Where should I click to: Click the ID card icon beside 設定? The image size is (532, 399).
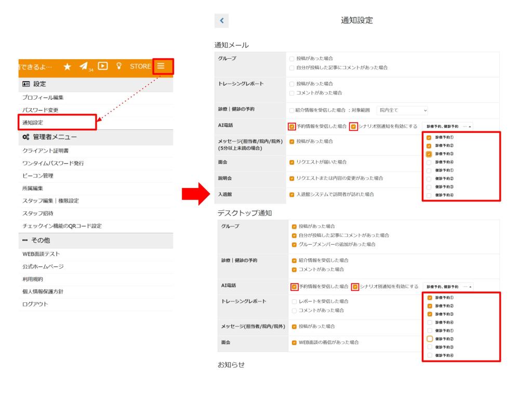[x=25, y=84]
